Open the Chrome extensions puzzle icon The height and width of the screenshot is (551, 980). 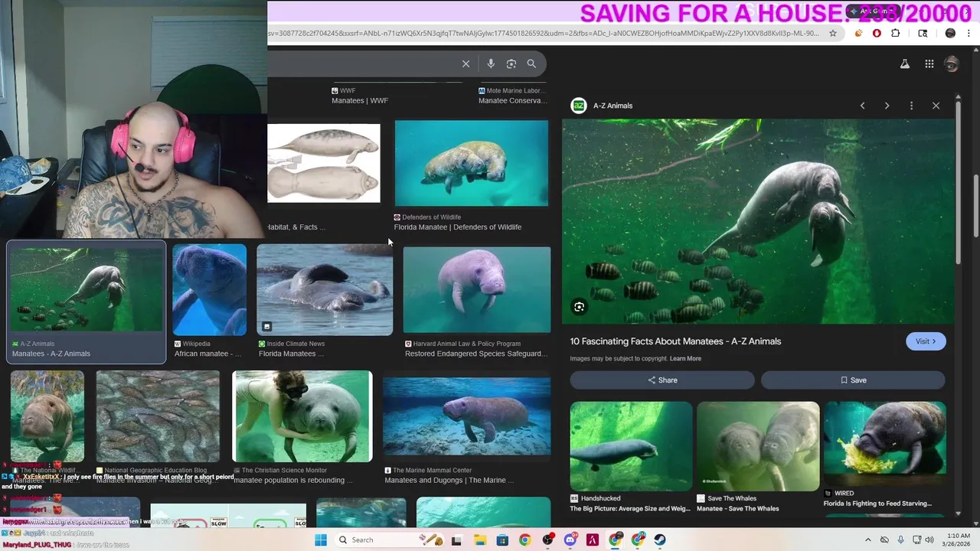pyautogui.click(x=895, y=33)
